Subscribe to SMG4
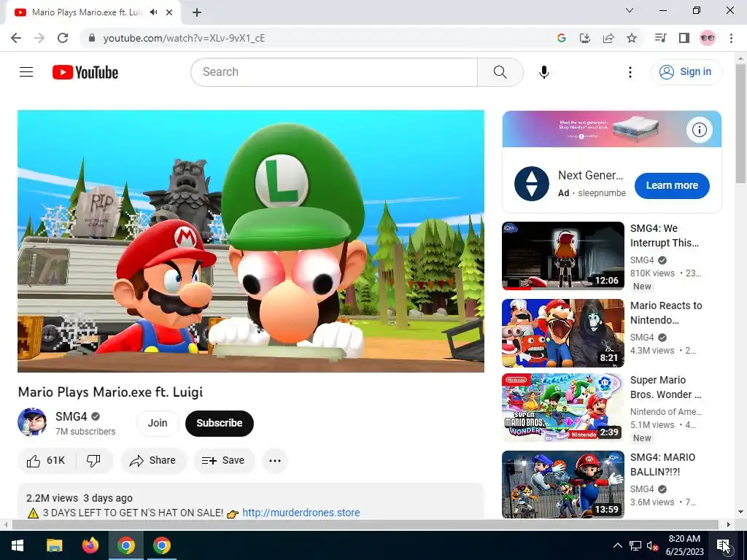Viewport: 747px width, 560px height. pos(219,423)
